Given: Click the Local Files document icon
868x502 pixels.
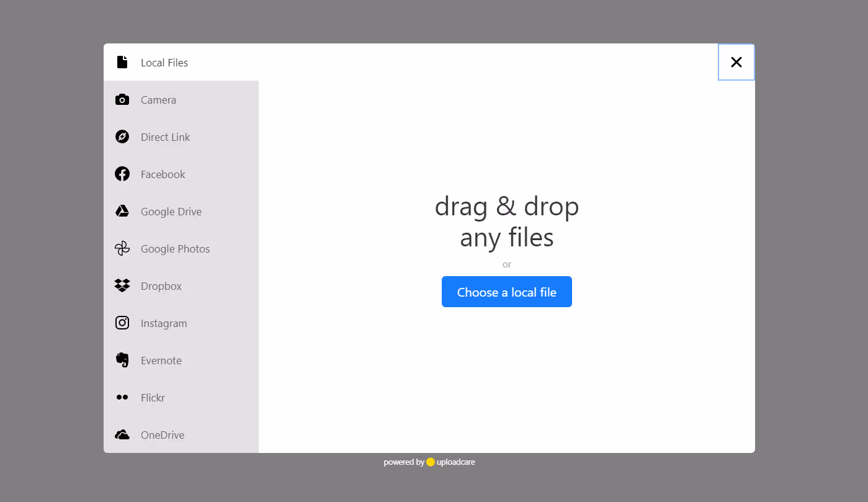Looking at the screenshot, I should [x=122, y=62].
